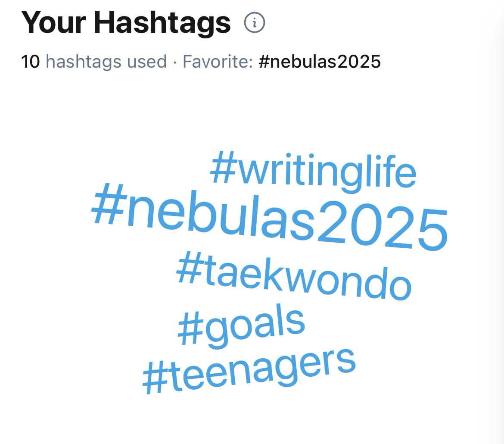The width and height of the screenshot is (504, 444).
Task: Click the "Favorite:" label
Action: pyautogui.click(x=218, y=62)
